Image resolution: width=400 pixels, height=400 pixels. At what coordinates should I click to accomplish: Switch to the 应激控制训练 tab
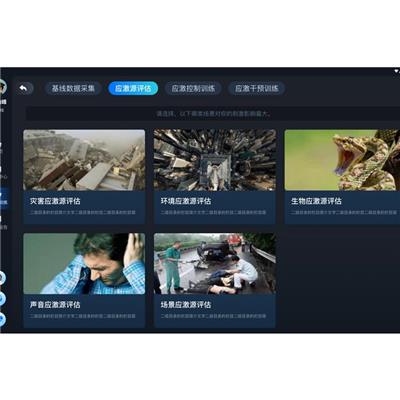[193, 88]
